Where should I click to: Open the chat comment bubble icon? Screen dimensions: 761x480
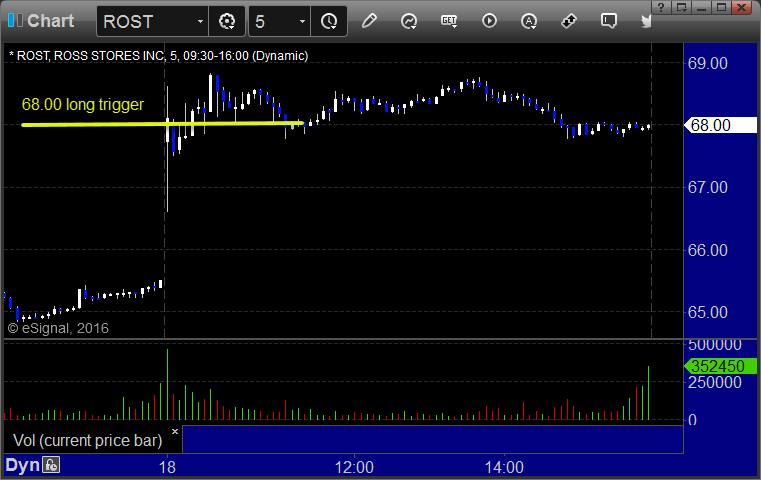(x=609, y=21)
